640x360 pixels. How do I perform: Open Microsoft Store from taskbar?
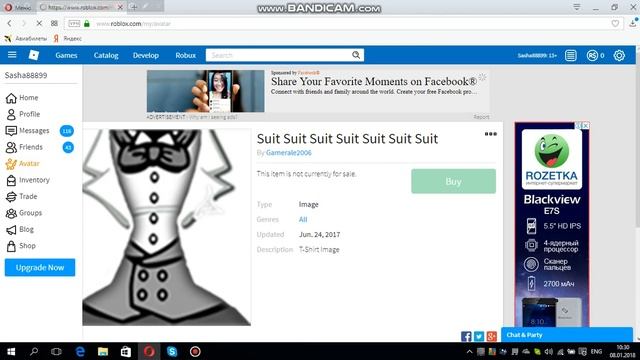click(x=126, y=351)
